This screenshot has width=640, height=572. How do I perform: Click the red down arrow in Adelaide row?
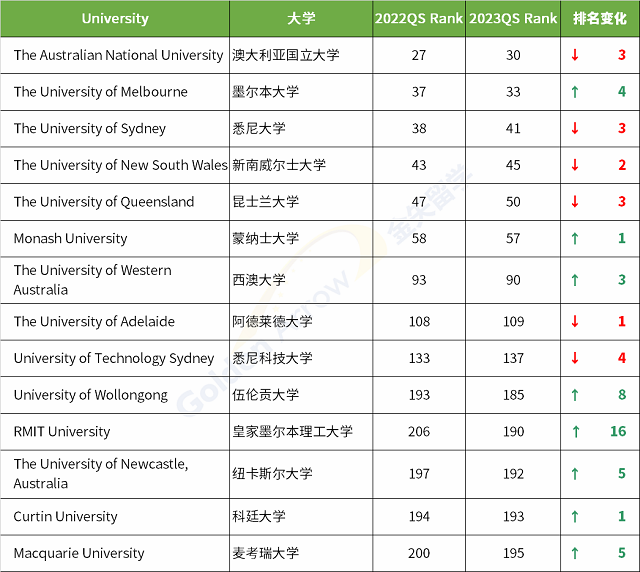coord(575,321)
